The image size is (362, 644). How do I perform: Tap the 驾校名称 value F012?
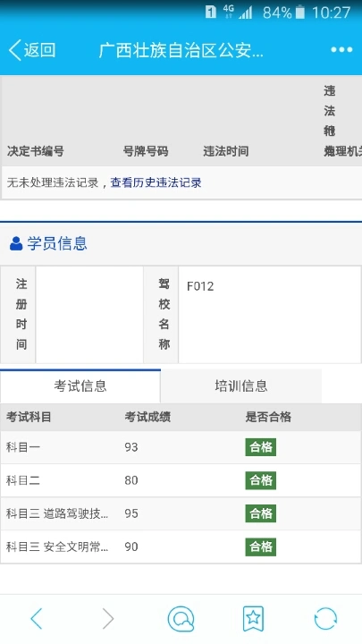200,286
